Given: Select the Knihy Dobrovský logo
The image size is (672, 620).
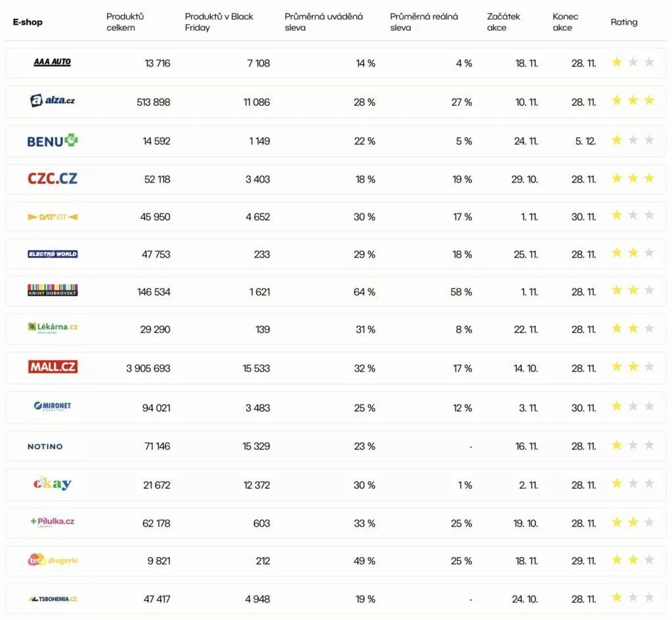Looking at the screenshot, I should click(x=52, y=290).
